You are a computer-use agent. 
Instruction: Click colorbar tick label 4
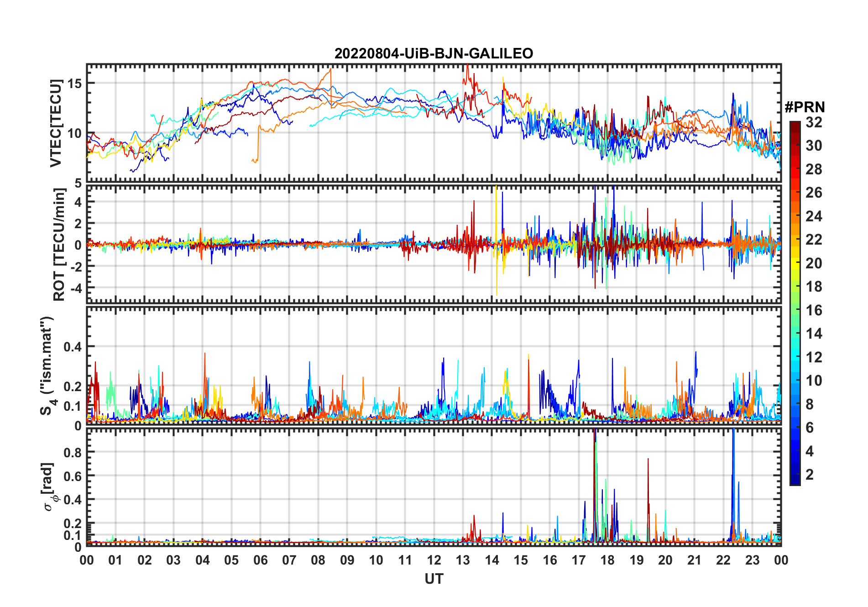[810, 451]
